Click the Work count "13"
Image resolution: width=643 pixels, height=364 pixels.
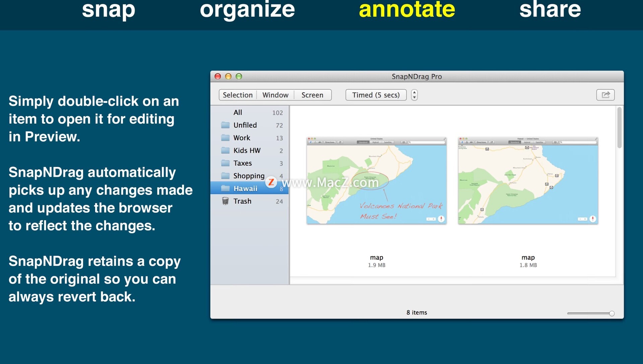point(279,138)
